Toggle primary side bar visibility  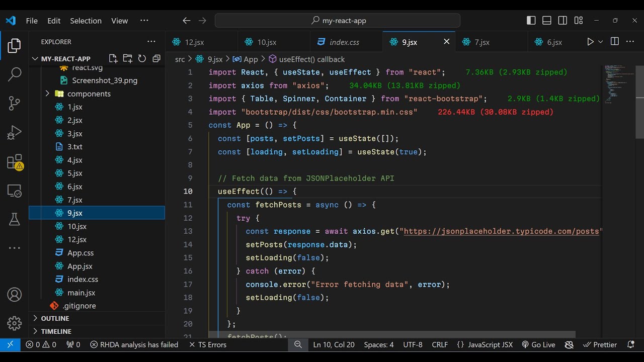point(531,21)
